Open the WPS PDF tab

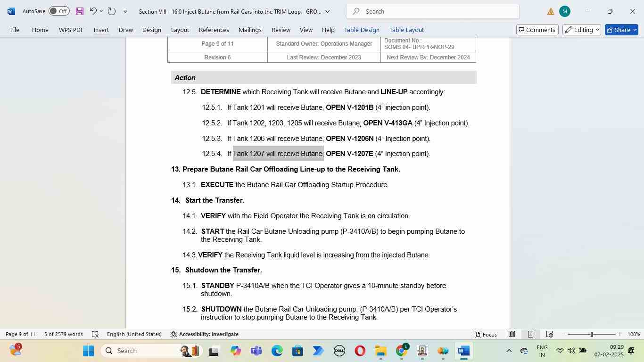pyautogui.click(x=71, y=30)
